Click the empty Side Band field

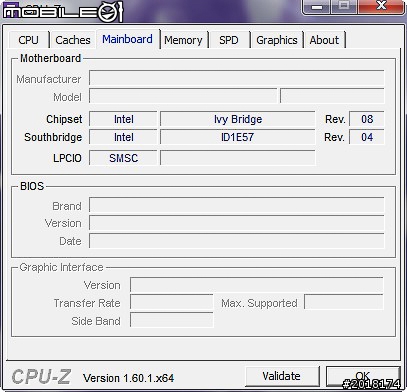172,320
